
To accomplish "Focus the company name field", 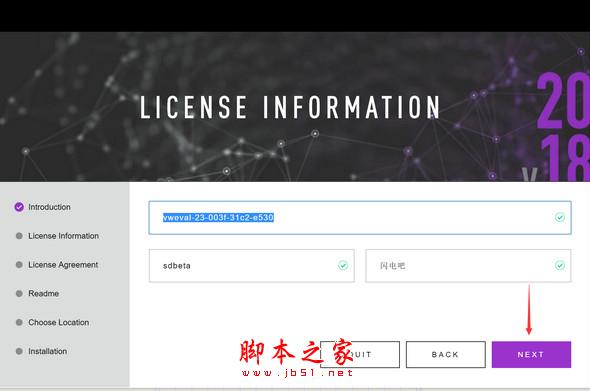I will coord(468,266).
